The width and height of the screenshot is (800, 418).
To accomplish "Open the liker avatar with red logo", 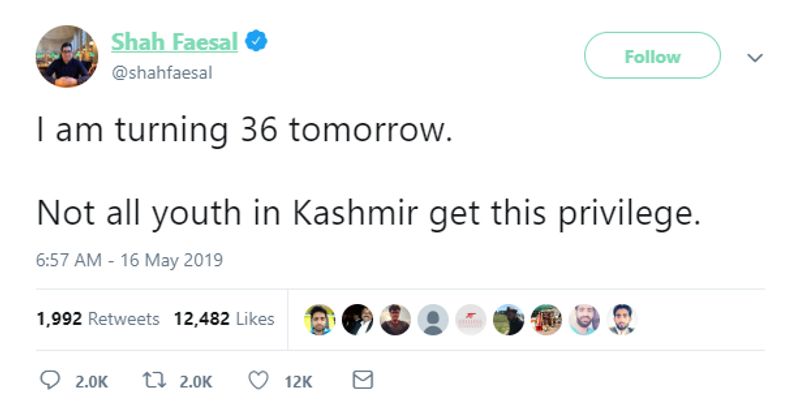I will tap(471, 319).
